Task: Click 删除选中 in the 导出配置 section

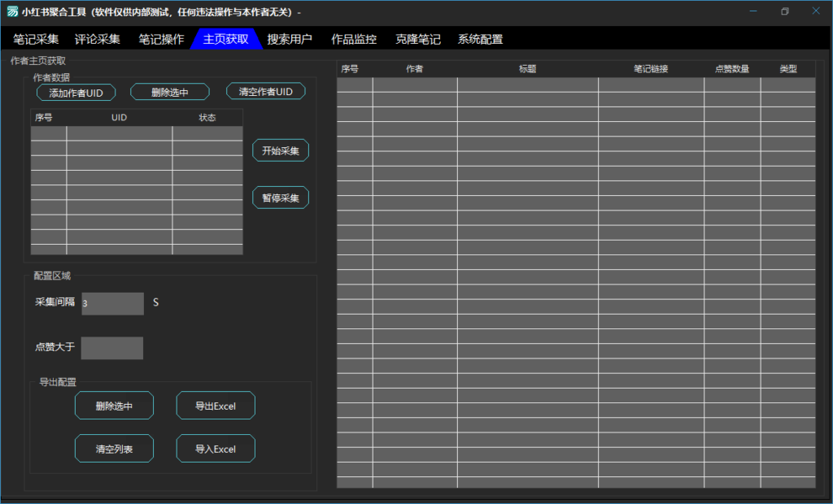Action: [x=114, y=406]
